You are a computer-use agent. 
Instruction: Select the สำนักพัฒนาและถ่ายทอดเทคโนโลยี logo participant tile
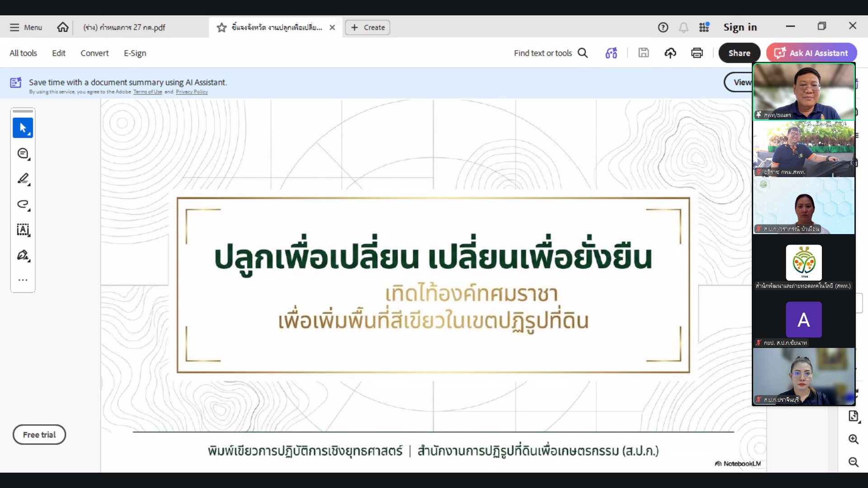804,263
